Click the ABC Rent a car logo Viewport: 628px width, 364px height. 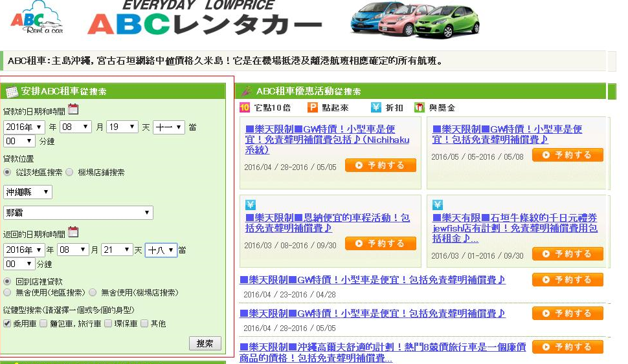point(37,18)
